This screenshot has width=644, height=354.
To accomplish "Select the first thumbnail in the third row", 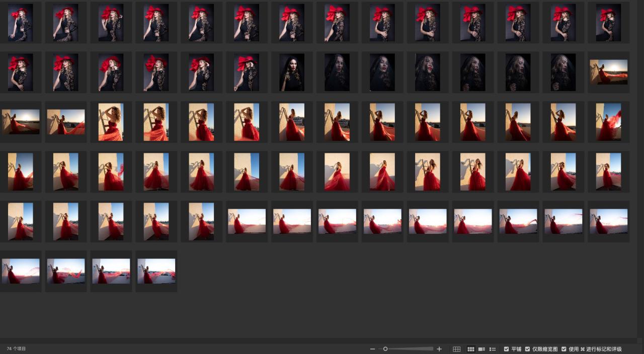I will (21, 122).
